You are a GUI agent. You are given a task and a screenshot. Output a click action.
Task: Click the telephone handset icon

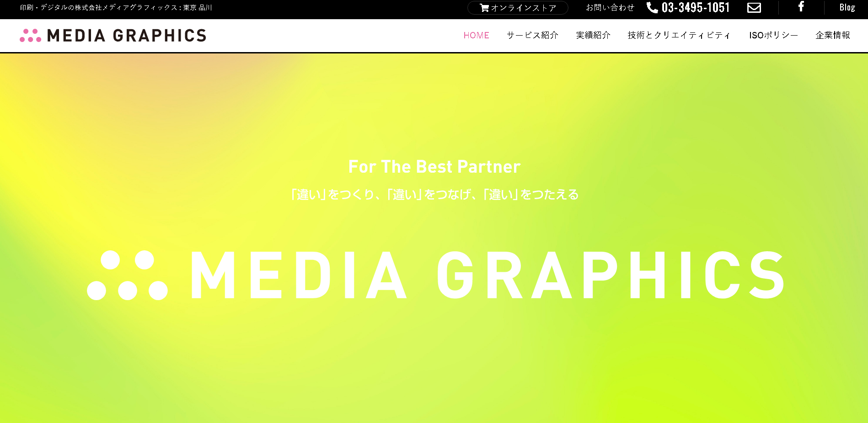(x=652, y=8)
